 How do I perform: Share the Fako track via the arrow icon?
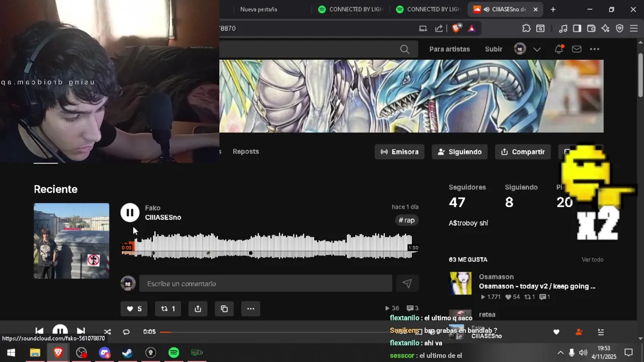[198, 309]
